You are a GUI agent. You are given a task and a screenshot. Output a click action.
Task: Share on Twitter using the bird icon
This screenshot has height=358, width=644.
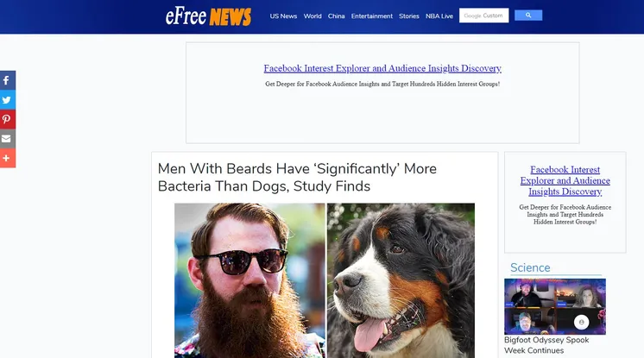(x=8, y=100)
